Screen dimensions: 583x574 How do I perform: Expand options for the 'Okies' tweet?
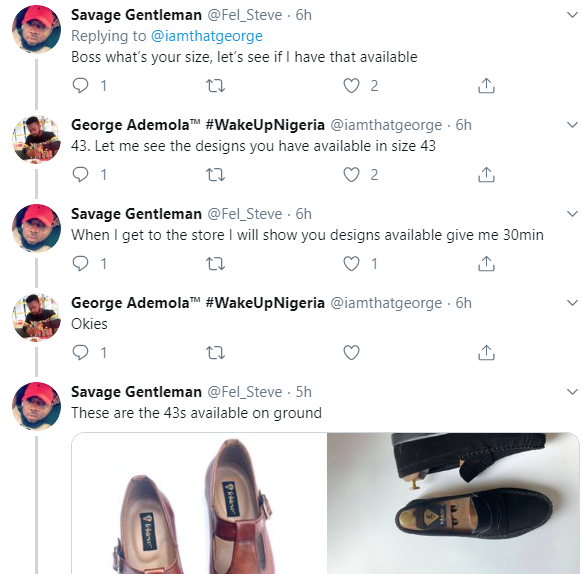(x=572, y=303)
